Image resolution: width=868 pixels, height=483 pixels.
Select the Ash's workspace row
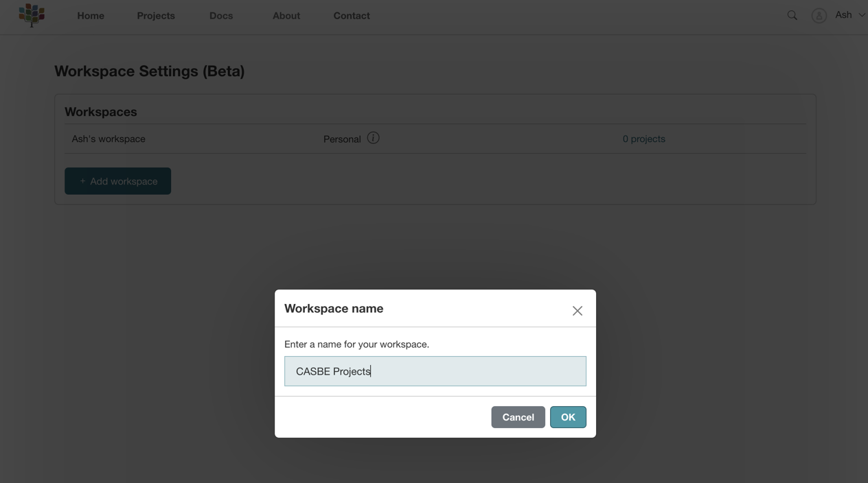108,139
